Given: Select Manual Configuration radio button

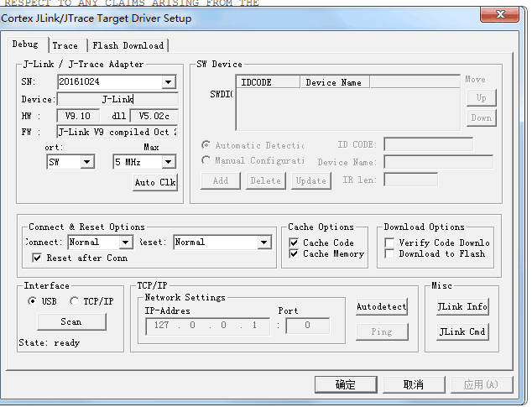Looking at the screenshot, I should tap(206, 160).
